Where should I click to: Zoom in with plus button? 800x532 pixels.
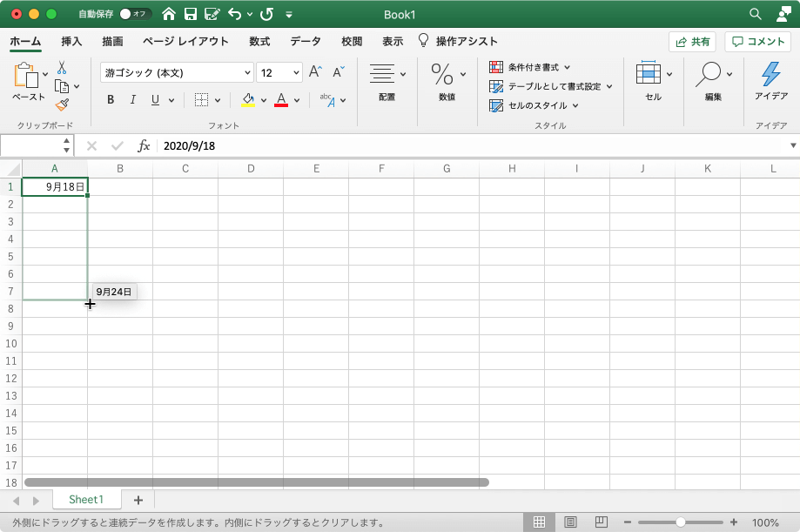pos(733,522)
